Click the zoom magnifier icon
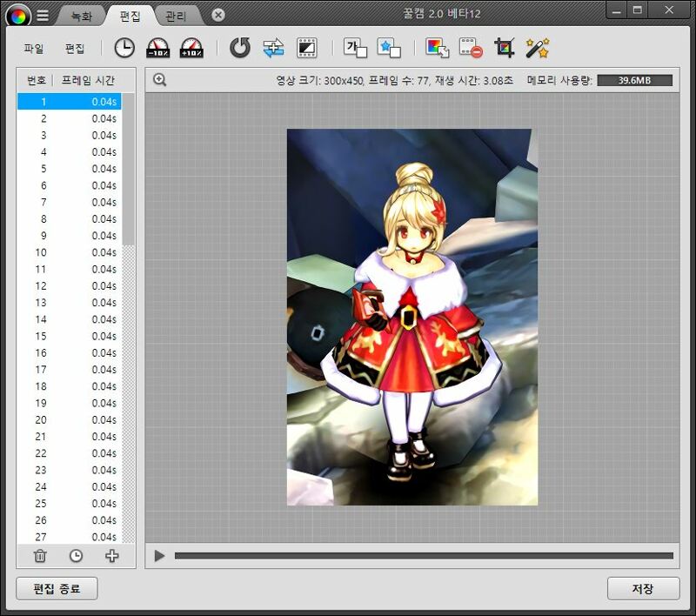The width and height of the screenshot is (696, 616). (x=160, y=80)
